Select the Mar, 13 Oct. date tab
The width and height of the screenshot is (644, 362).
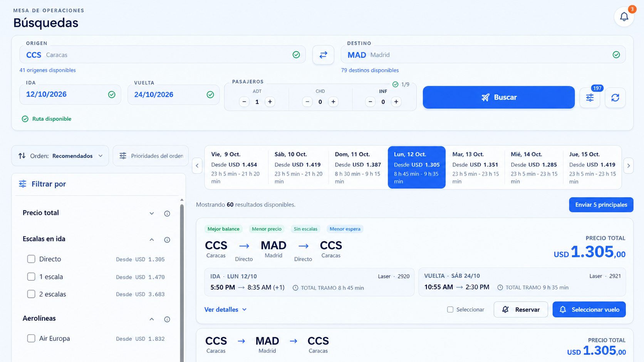point(475,167)
